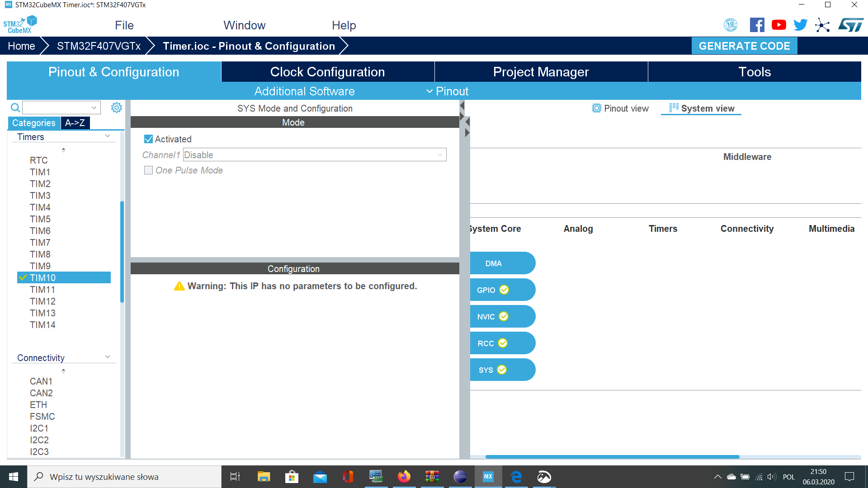Image resolution: width=868 pixels, height=488 pixels.
Task: Select TIM1 in the timers list
Action: pyautogui.click(x=40, y=172)
